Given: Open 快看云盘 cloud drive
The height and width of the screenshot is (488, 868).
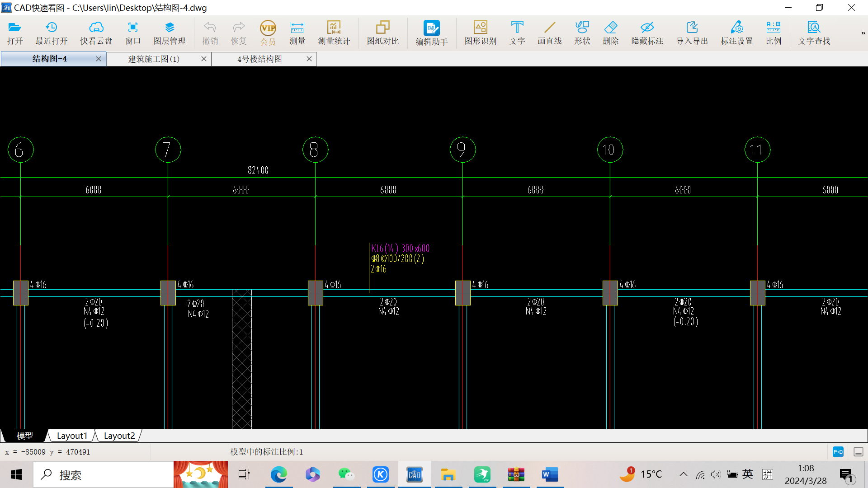Looking at the screenshot, I should point(96,33).
